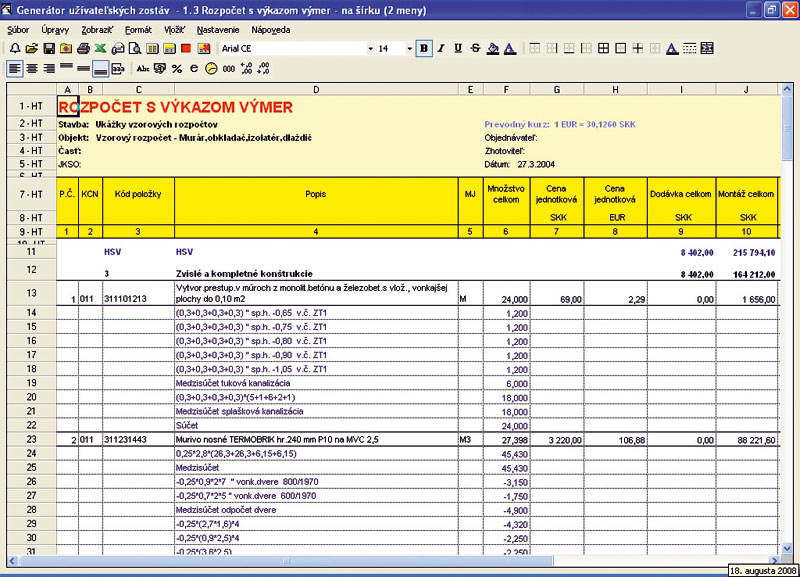Open the Súbor menu
The image size is (800, 577).
tap(18, 30)
